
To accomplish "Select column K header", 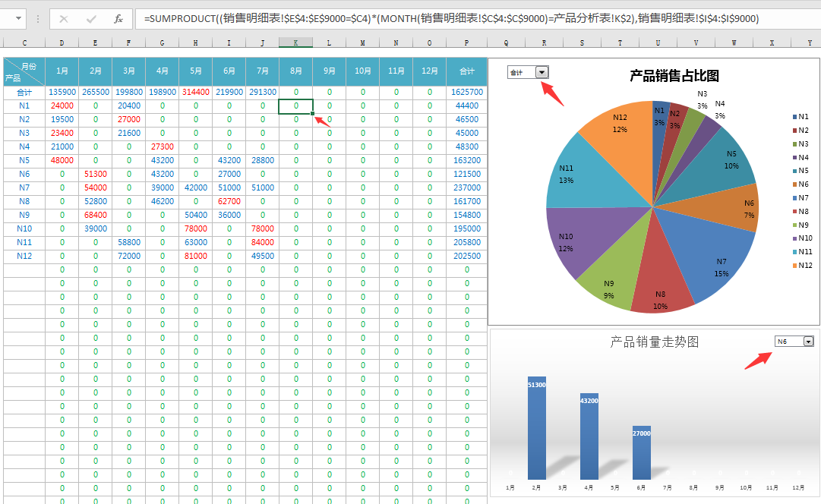I will point(296,43).
